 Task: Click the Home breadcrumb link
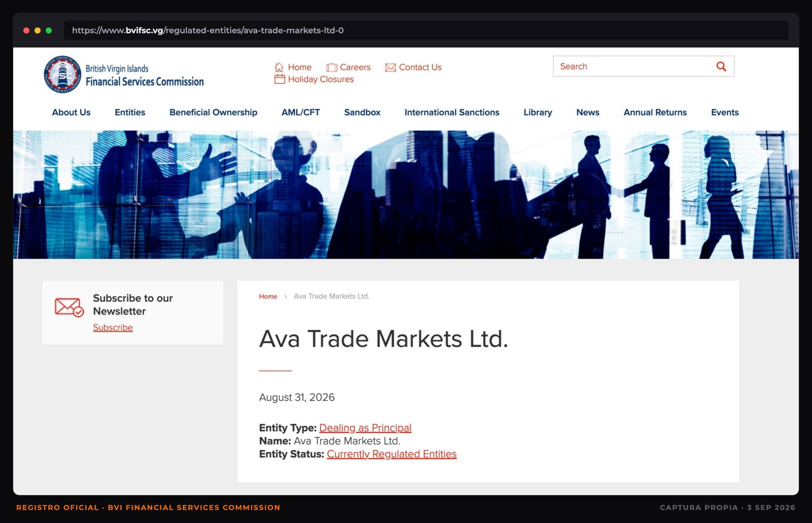tap(268, 296)
